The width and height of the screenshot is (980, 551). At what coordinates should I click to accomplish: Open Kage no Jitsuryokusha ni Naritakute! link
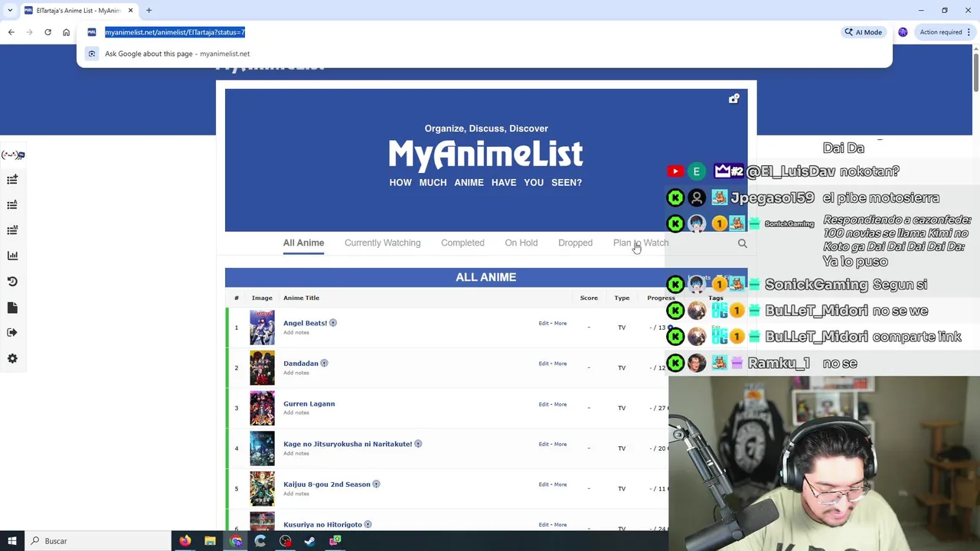[348, 444]
